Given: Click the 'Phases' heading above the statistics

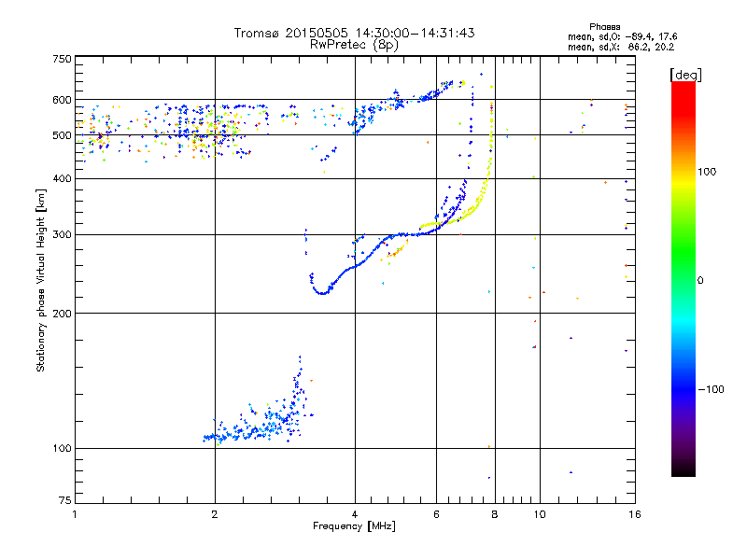Looking at the screenshot, I should click(x=604, y=27).
